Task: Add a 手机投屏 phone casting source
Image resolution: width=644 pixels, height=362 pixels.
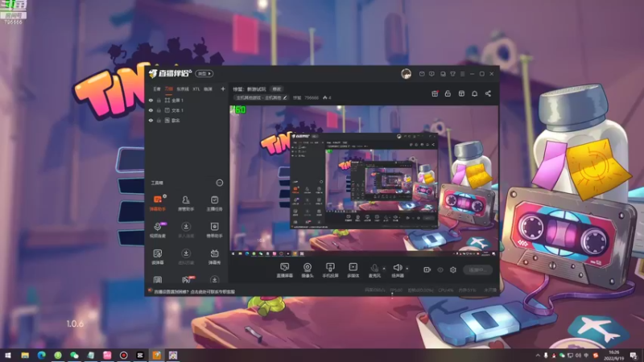Action: [x=330, y=270]
